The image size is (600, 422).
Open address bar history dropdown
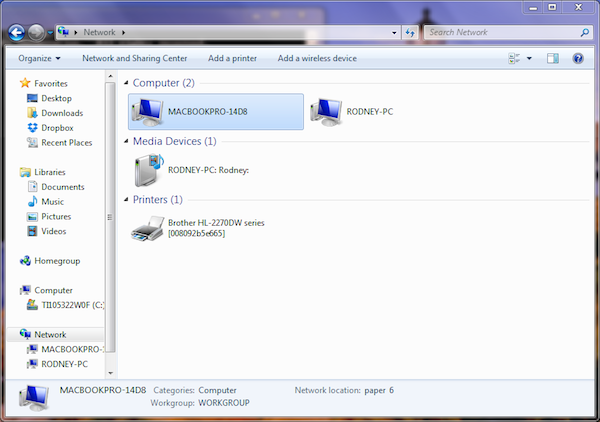tap(394, 33)
